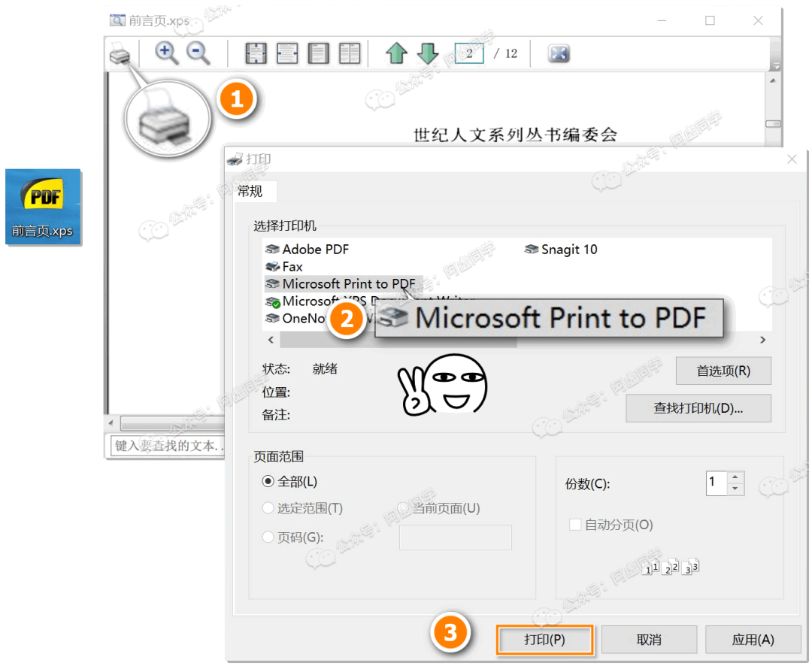Click the 取消 button
The height and width of the screenshot is (666, 812).
(649, 640)
